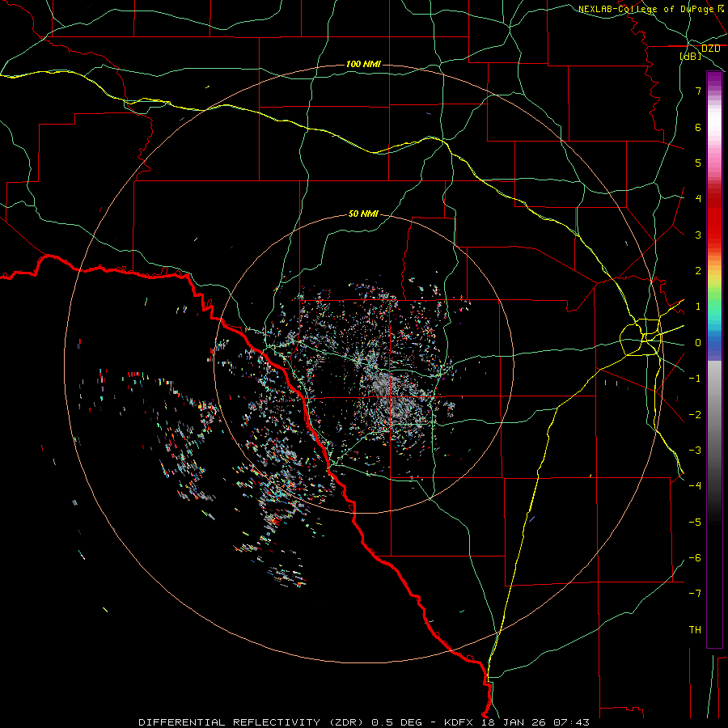Click the '07:43' time stamp

[571, 722]
